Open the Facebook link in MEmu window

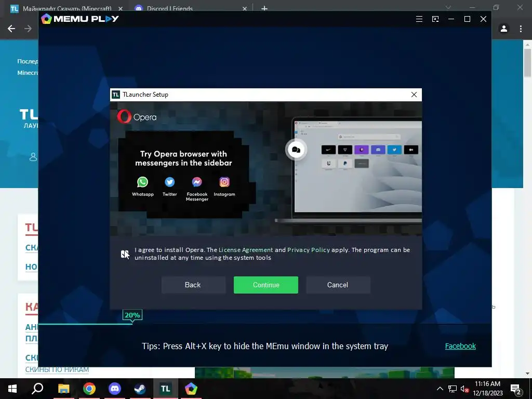click(460, 346)
